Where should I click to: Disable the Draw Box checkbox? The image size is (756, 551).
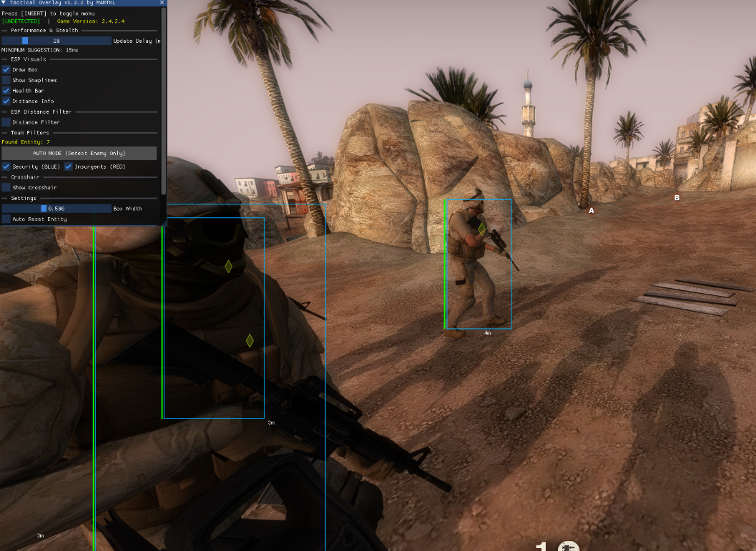(6, 70)
